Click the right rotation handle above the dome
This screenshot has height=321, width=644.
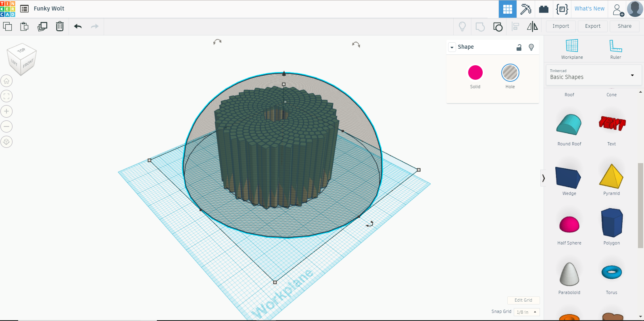(356, 44)
